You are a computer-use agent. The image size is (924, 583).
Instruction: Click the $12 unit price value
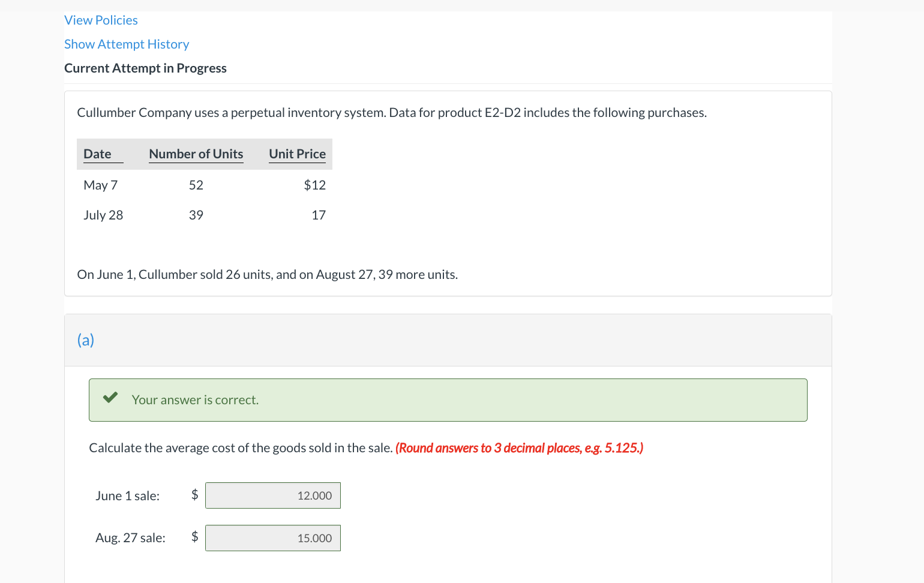[x=314, y=185]
